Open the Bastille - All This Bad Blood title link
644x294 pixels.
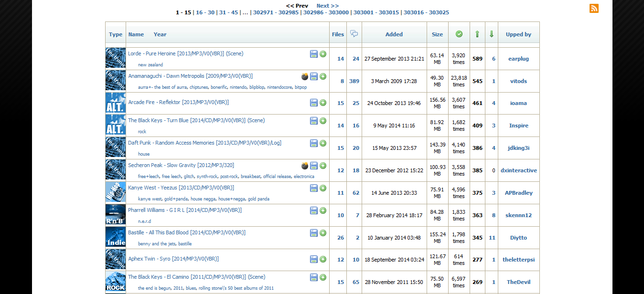[187, 232]
